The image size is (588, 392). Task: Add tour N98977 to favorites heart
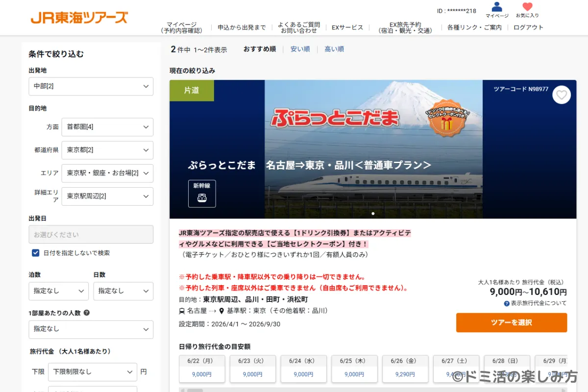click(x=562, y=95)
